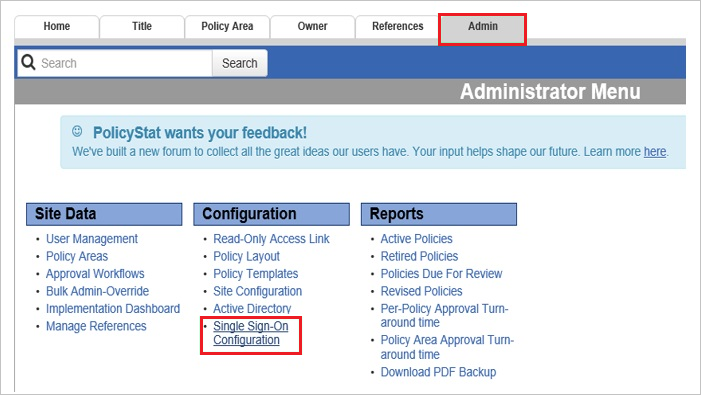Click the magnifying glass search icon
Viewport: 701px width, 395px height.
[x=28, y=63]
